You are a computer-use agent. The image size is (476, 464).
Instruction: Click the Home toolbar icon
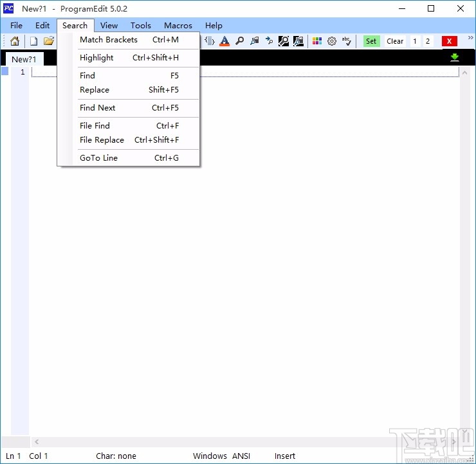(15, 41)
